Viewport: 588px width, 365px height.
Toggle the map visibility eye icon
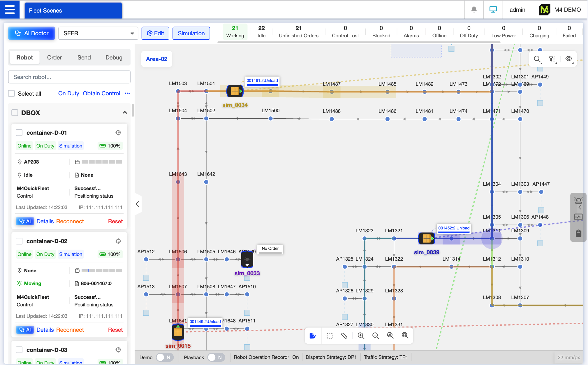click(x=568, y=59)
